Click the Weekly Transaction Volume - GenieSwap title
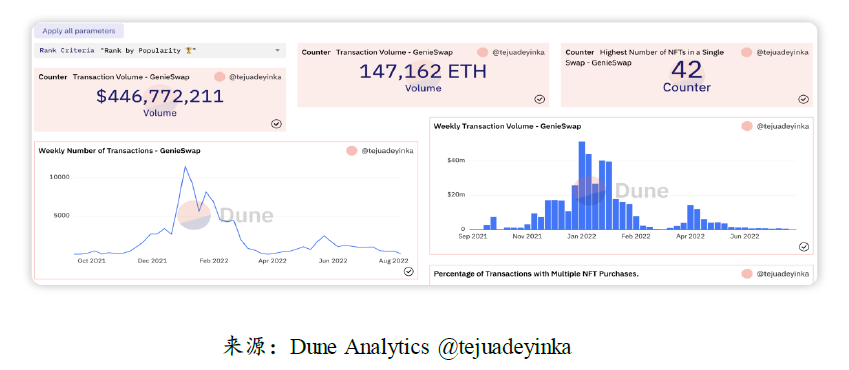This screenshot has height=370, width=849. click(507, 126)
